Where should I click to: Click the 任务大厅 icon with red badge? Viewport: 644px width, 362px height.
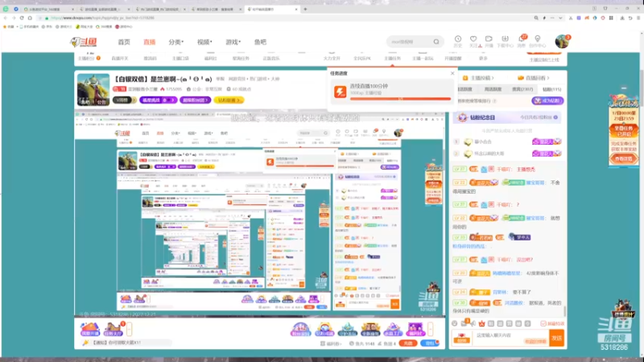114,329
